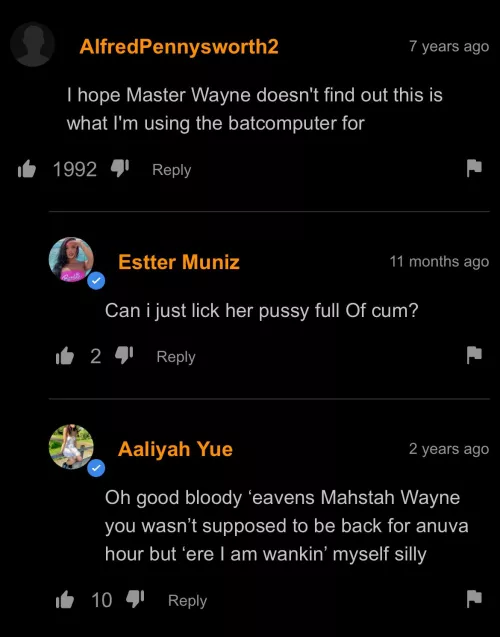This screenshot has height=637, width=500.
Task: Thumbs down Estter Muniz's comment
Action: click(x=124, y=355)
